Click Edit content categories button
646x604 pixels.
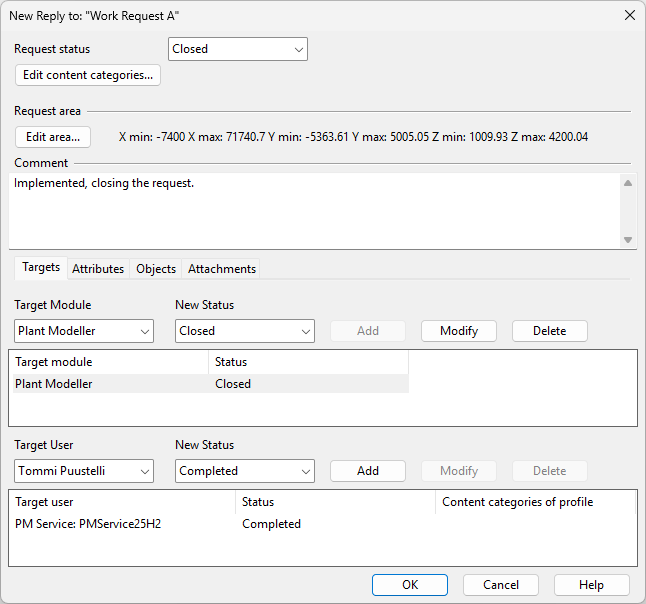pos(88,75)
